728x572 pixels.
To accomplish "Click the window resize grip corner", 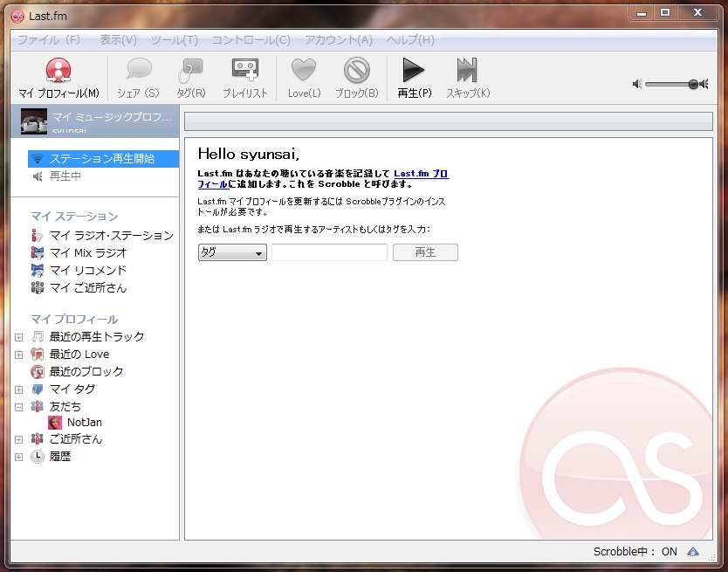I will click(x=712, y=556).
